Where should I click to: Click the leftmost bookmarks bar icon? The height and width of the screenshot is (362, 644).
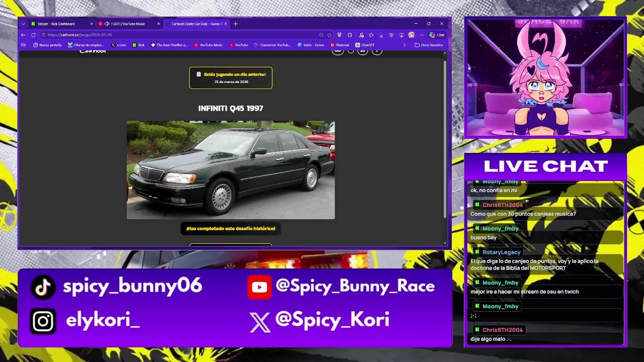tap(23, 45)
